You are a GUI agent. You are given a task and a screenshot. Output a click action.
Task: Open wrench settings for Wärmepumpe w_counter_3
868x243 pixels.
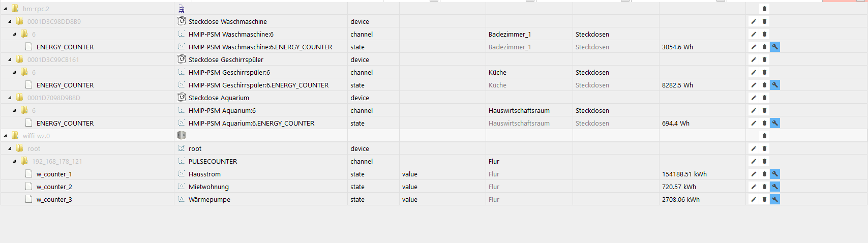point(774,199)
